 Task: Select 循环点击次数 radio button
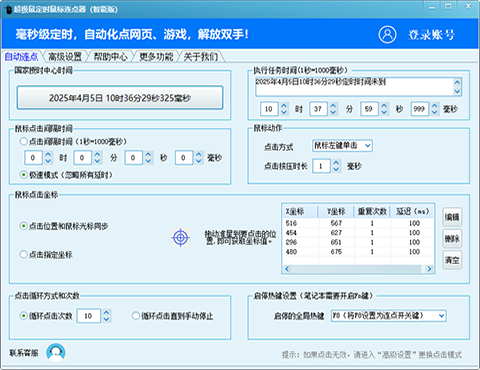coord(23,316)
